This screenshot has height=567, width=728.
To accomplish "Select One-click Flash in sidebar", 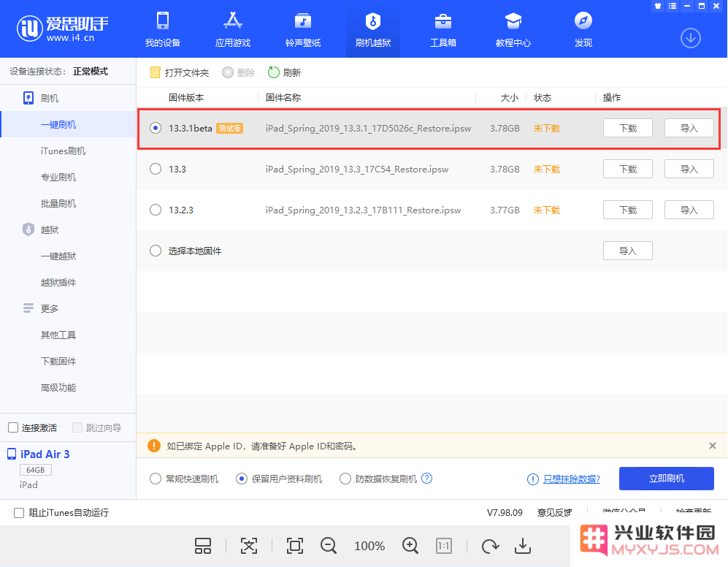I will coord(68,124).
